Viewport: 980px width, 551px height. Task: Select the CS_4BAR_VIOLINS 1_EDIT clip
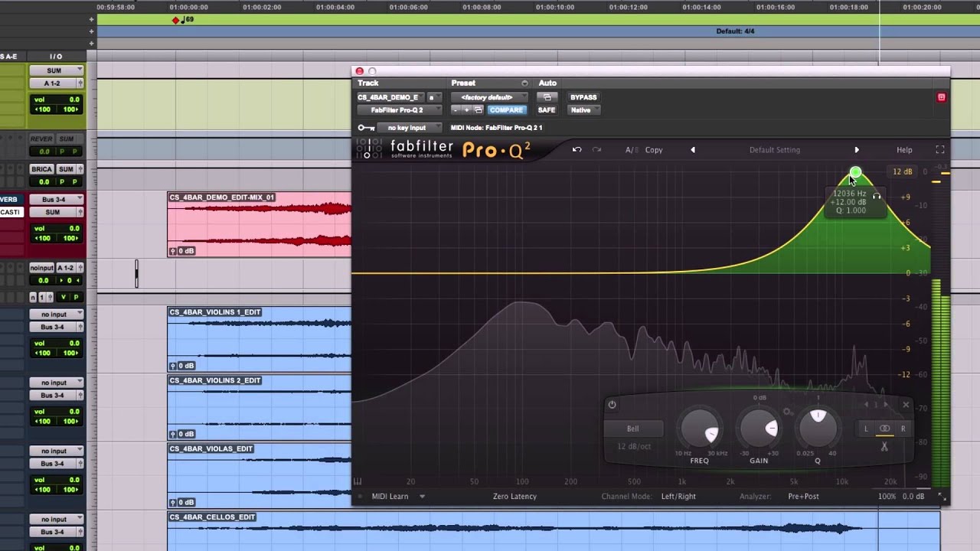click(259, 339)
